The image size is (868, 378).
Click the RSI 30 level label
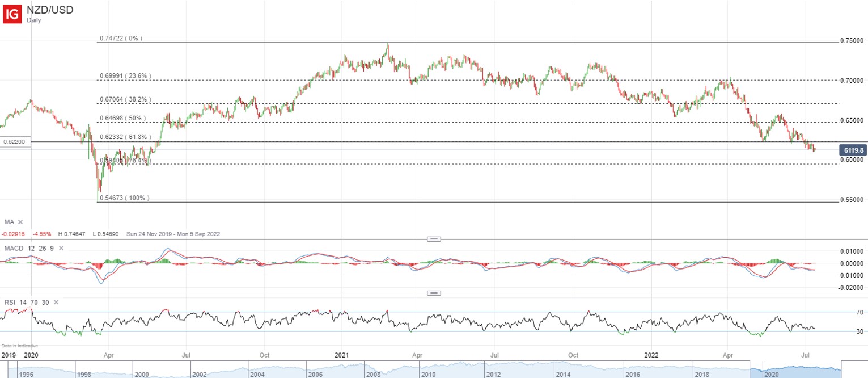860,331
